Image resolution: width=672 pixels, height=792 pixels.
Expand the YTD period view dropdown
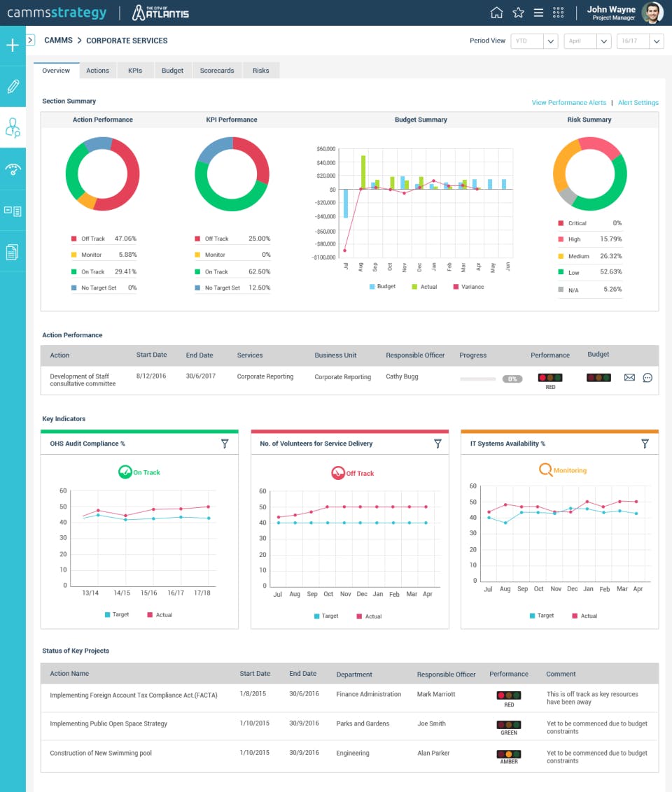click(x=534, y=41)
